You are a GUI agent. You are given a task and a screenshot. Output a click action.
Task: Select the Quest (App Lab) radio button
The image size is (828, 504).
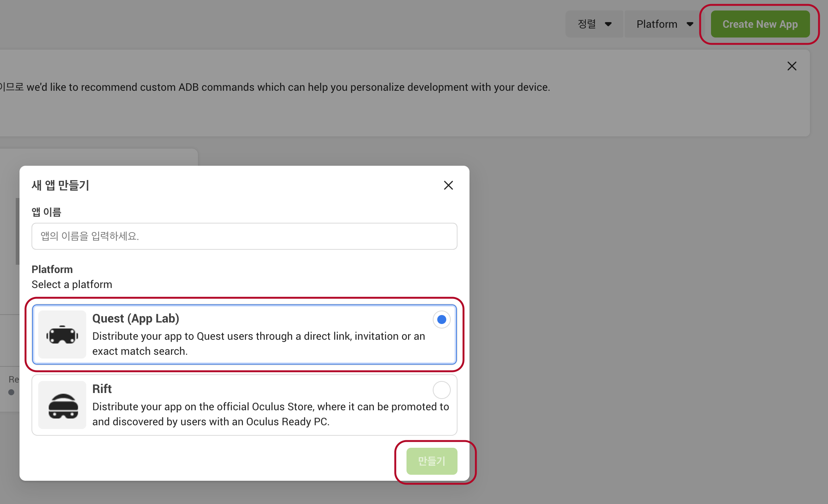point(441,319)
